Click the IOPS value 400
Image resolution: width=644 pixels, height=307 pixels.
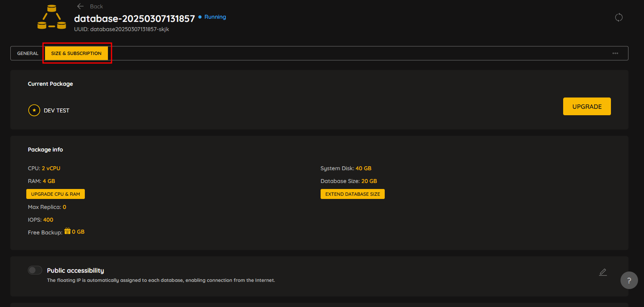point(48,220)
